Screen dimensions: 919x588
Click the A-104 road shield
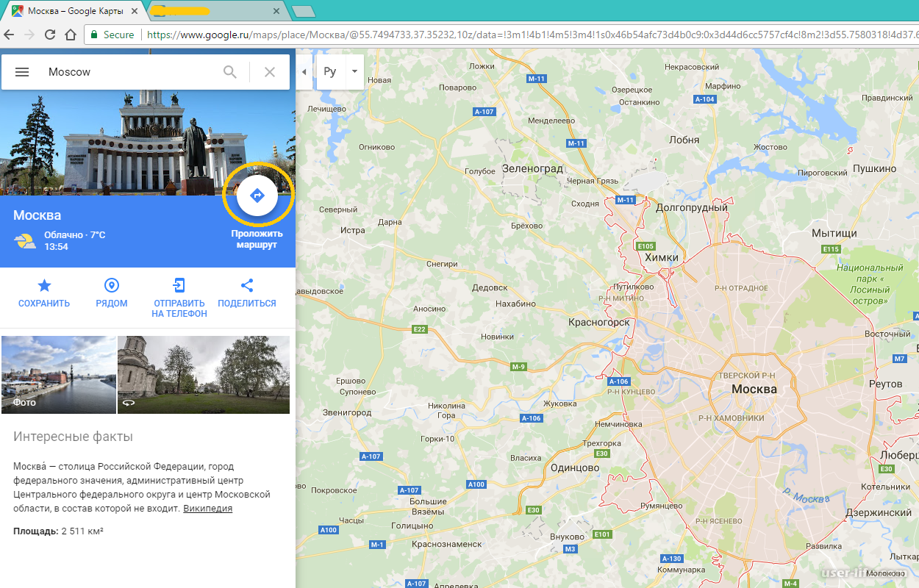coord(704,99)
